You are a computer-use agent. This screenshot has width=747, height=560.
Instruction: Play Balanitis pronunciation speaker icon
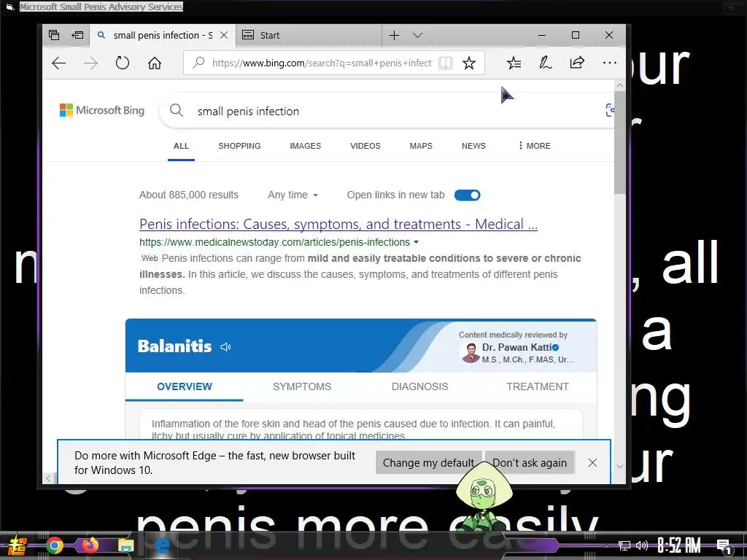[226, 346]
